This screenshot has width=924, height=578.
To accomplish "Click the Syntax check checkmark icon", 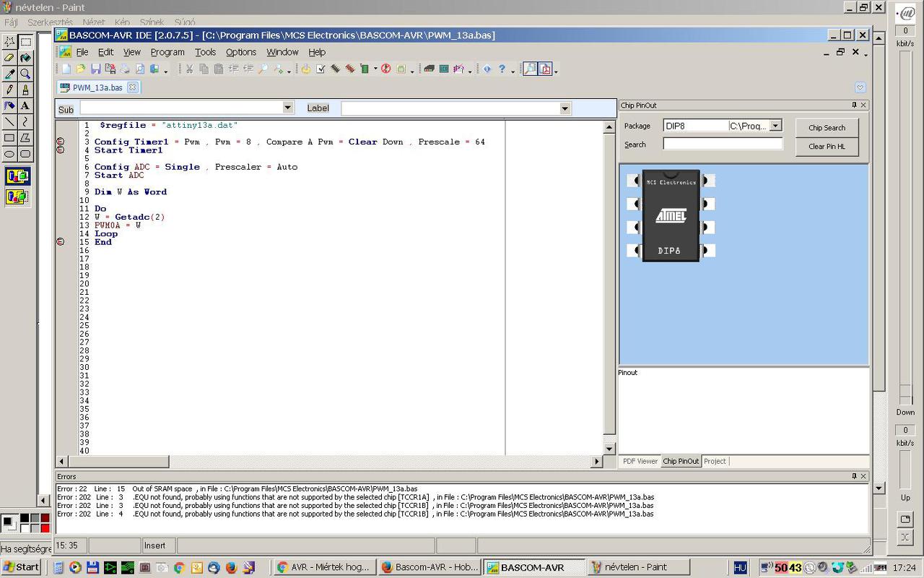I will 321,69.
